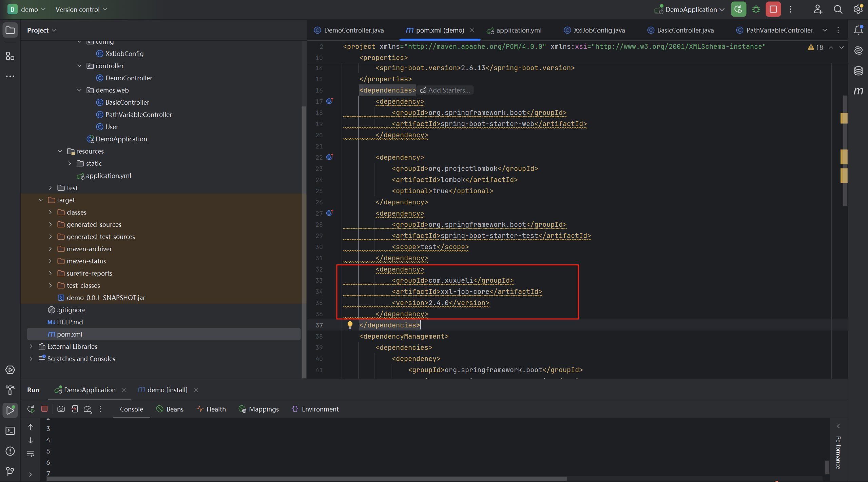Image resolution: width=868 pixels, height=482 pixels.
Task: Click the console horizontal scrollbar
Action: [x=307, y=479]
